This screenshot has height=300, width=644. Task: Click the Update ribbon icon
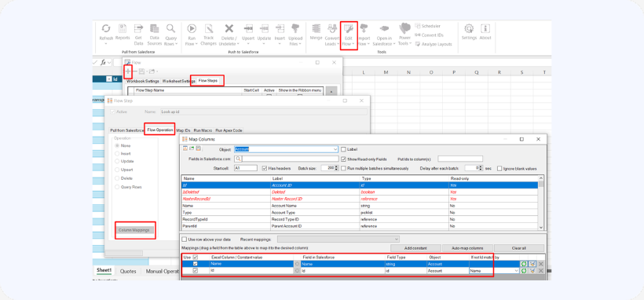[264, 28]
